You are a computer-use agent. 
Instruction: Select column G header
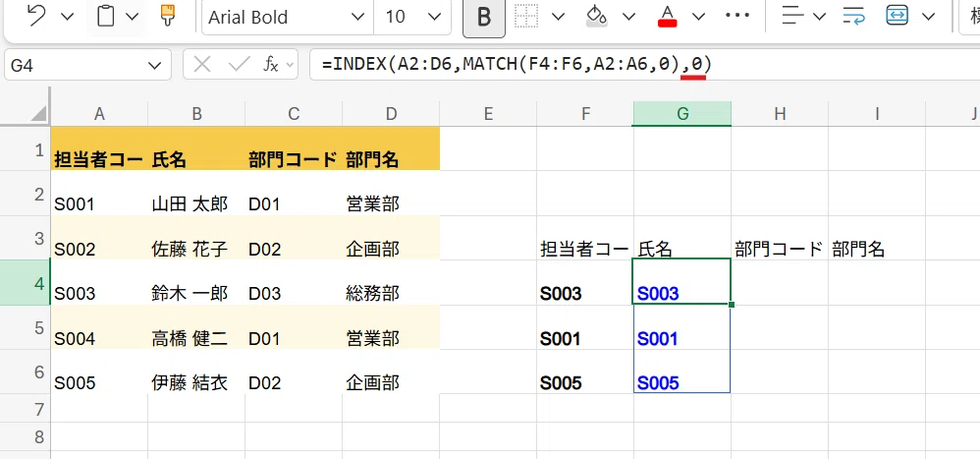pos(682,114)
